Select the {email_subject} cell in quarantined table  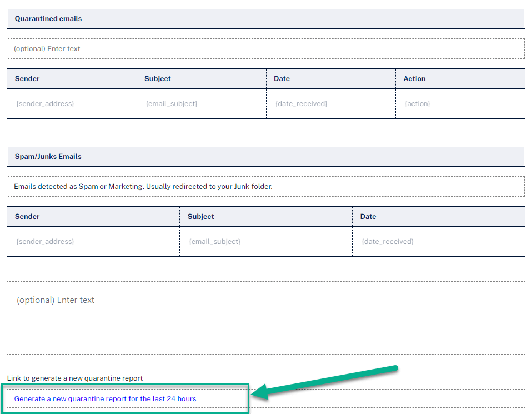[x=202, y=103]
